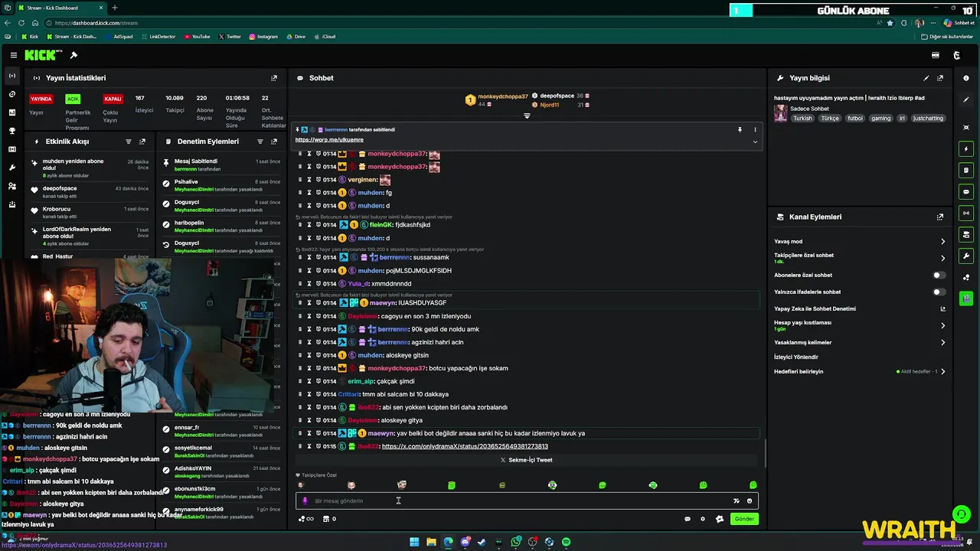Pop out the Etkinlik Akışı panel
This screenshot has height=551, width=980.
pyautogui.click(x=142, y=142)
